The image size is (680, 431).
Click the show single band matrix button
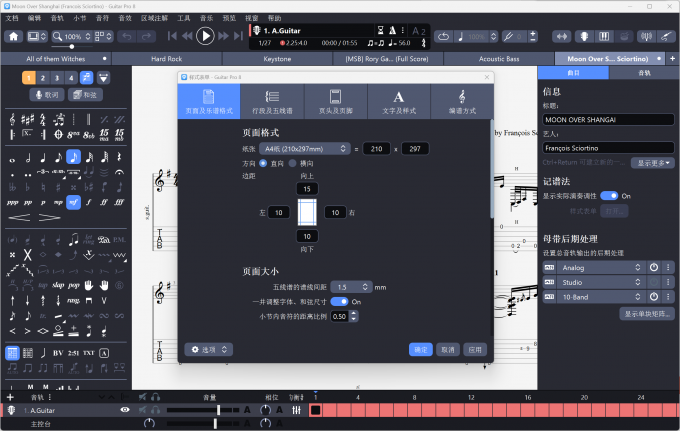(x=647, y=313)
